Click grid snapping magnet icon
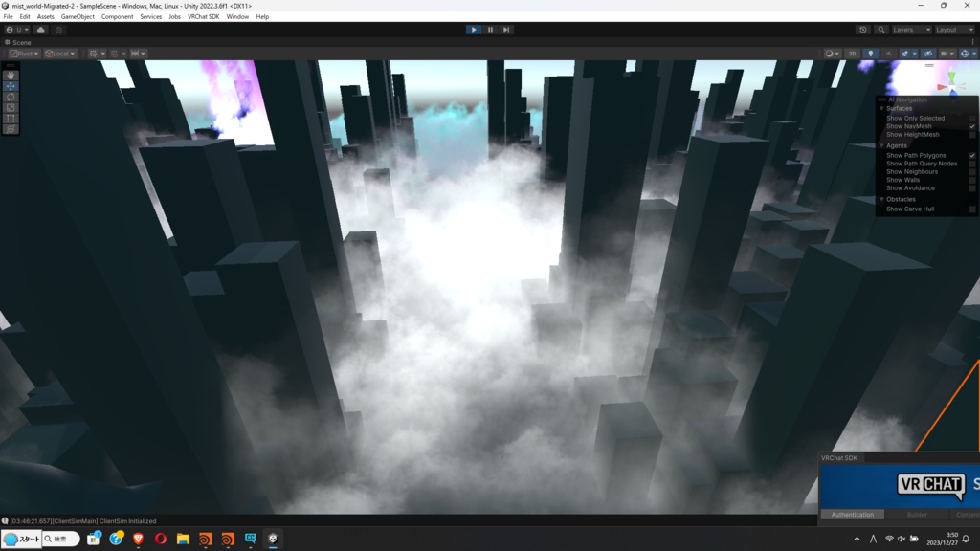The image size is (980, 551). click(x=115, y=54)
